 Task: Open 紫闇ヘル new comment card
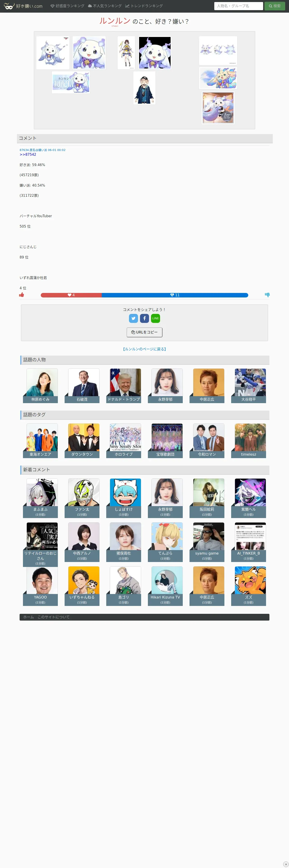coord(249,498)
